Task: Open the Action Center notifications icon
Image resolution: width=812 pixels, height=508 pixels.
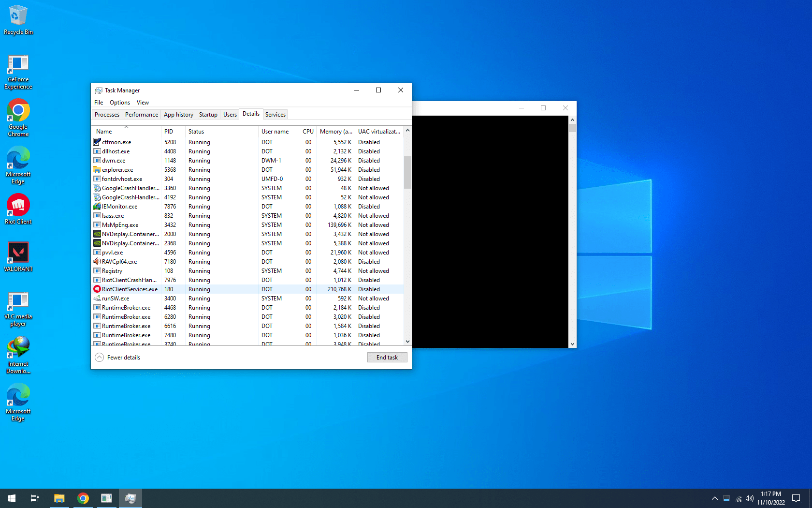Action: [x=796, y=498]
